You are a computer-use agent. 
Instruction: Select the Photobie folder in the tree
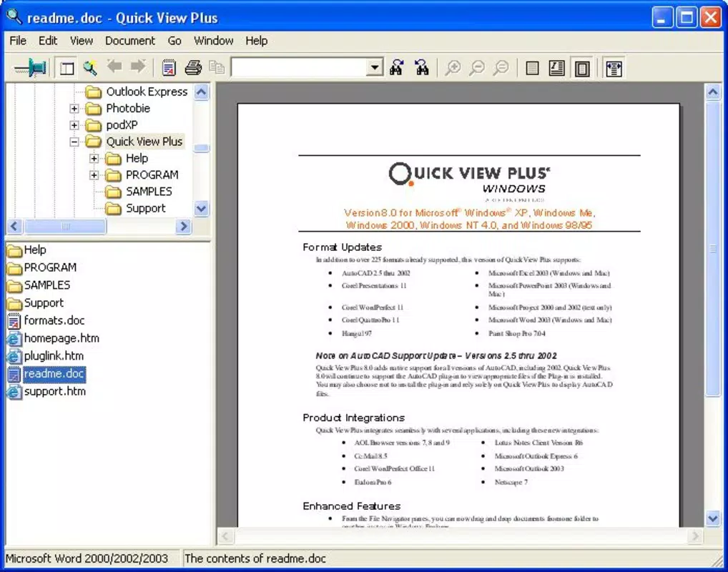pos(128,108)
